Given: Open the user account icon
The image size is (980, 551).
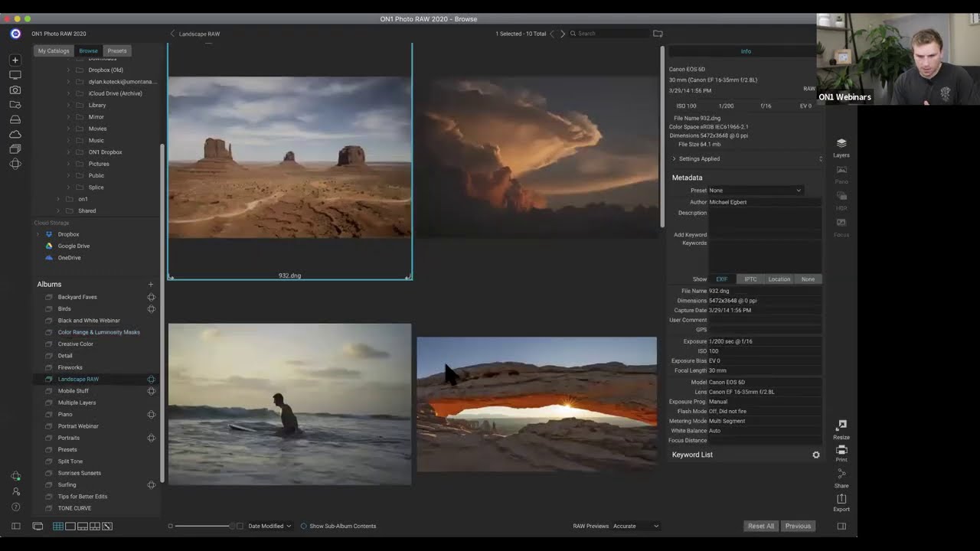Looking at the screenshot, I should tap(15, 491).
